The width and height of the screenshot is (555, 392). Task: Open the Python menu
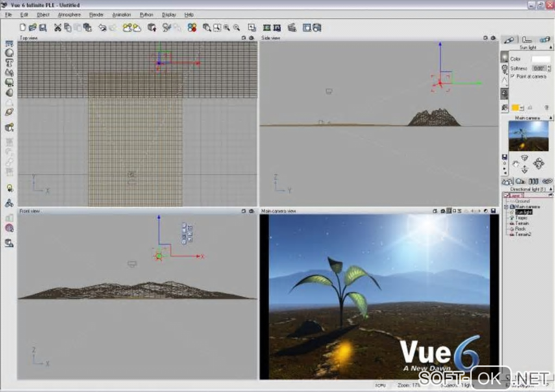(146, 15)
